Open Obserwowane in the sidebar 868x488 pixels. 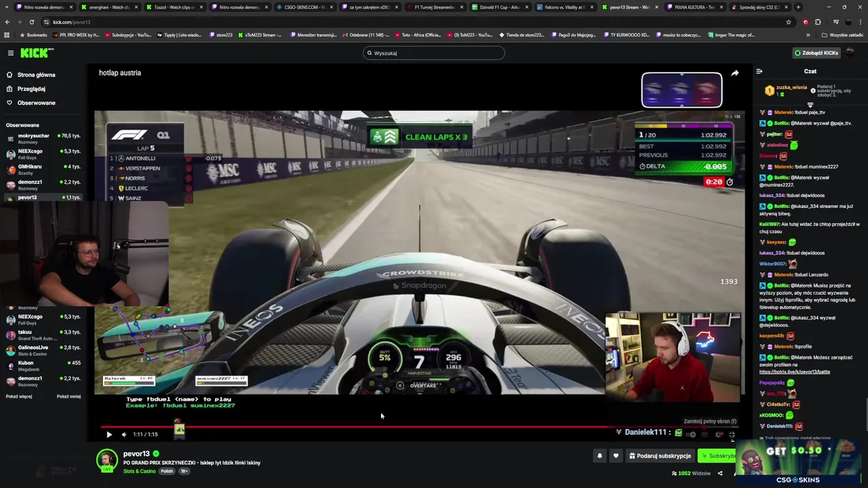(x=36, y=103)
